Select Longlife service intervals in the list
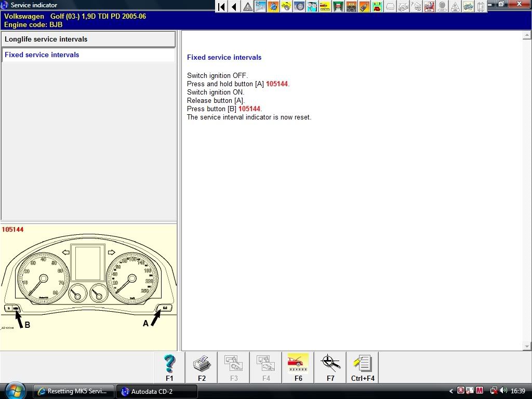532x399 pixels. pos(88,39)
